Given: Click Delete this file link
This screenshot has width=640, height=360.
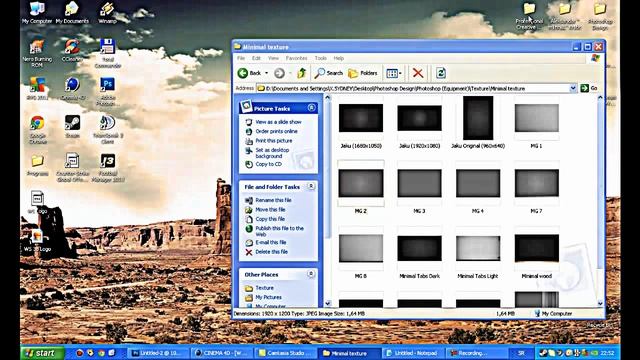Looking at the screenshot, I should pyautogui.click(x=271, y=252).
